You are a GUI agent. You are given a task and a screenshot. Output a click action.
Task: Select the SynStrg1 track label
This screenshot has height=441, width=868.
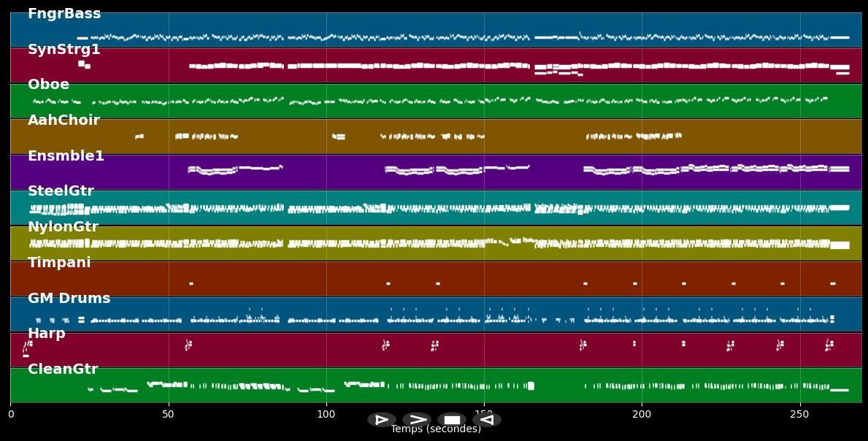64,50
